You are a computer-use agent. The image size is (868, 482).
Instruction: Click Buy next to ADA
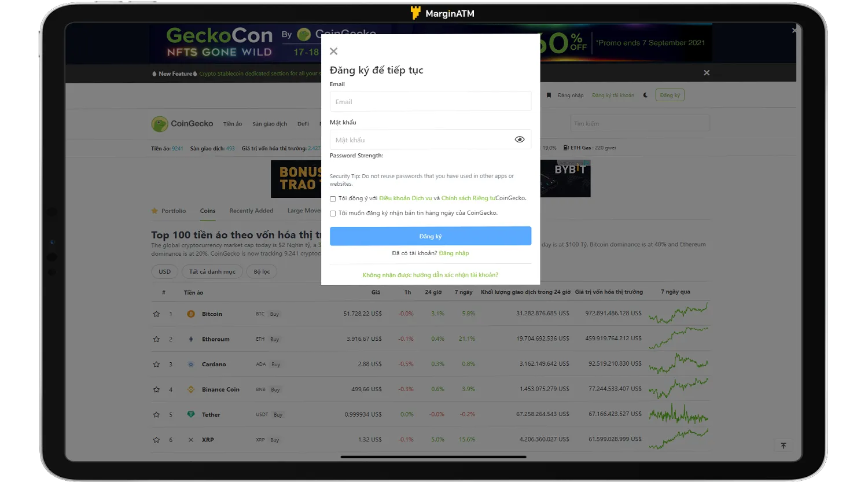(275, 365)
